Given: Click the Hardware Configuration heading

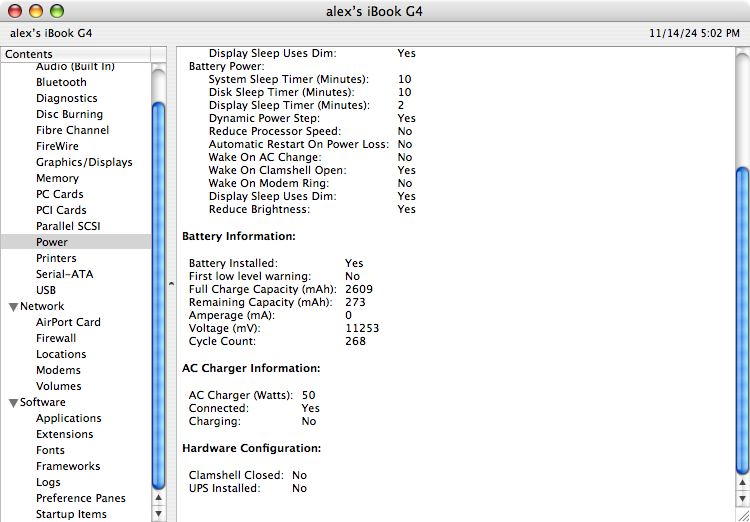Looking at the screenshot, I should coord(252,448).
